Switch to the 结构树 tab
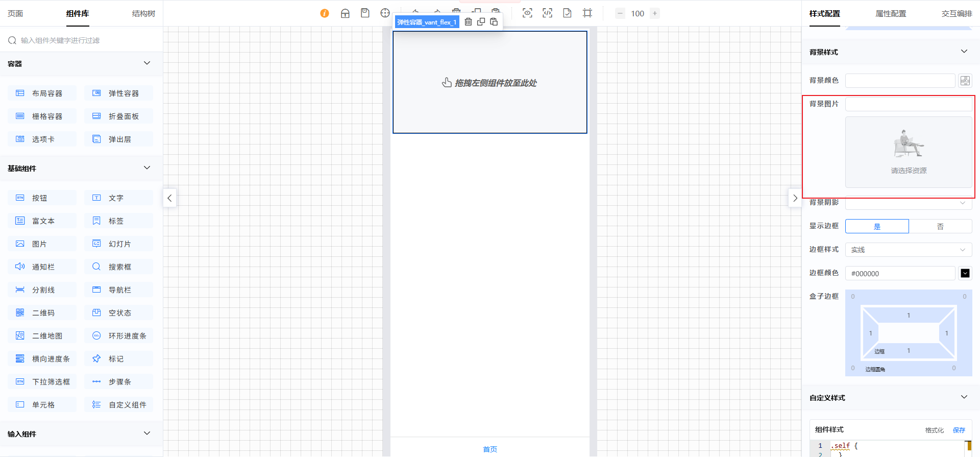 143,14
